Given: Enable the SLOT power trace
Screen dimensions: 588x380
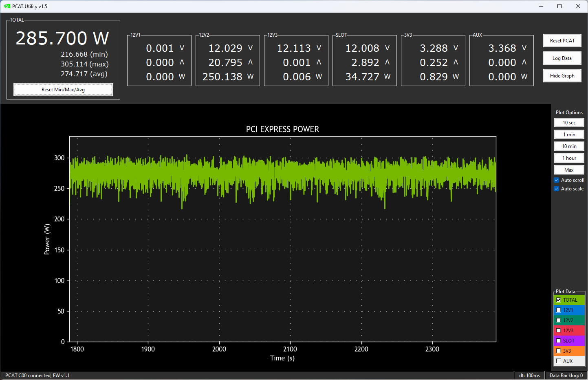Looking at the screenshot, I should [559, 340].
